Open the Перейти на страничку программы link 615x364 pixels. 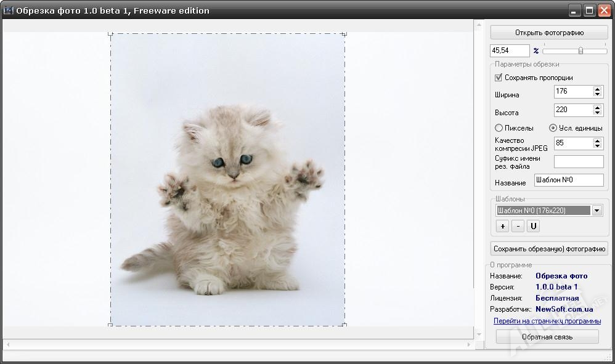[x=547, y=321]
